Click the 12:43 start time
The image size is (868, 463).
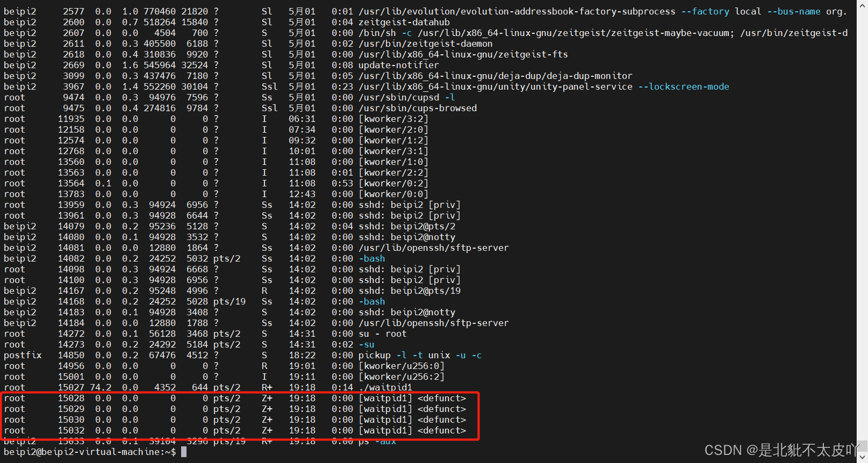pos(302,194)
